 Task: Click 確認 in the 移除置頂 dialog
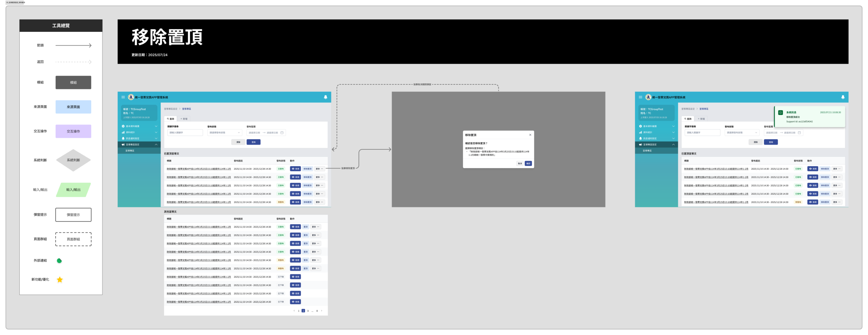click(x=528, y=164)
